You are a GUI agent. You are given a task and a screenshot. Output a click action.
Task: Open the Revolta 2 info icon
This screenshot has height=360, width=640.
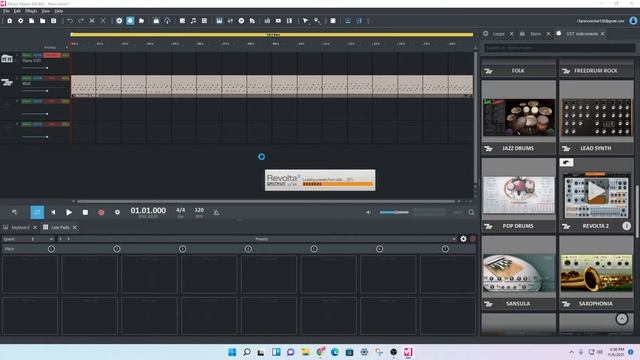point(627,226)
